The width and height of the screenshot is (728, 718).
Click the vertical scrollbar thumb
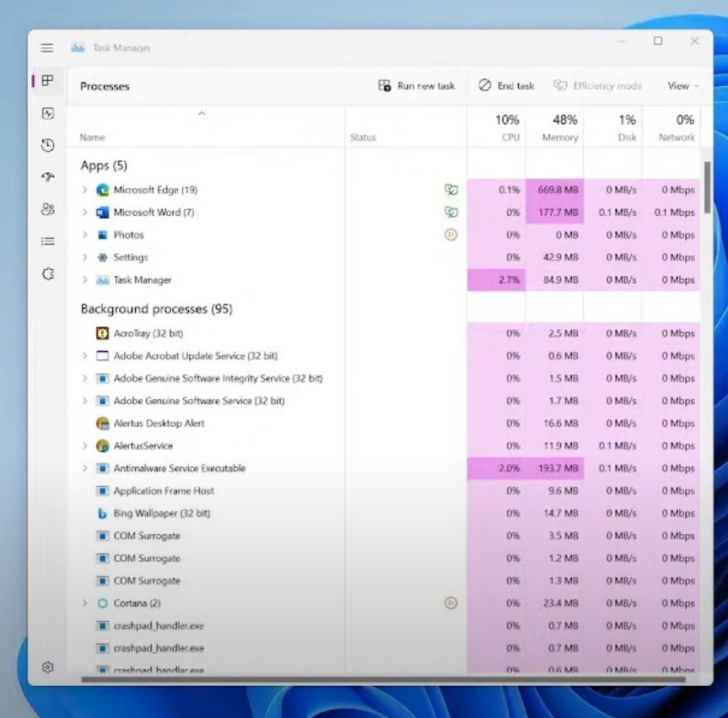pos(708,186)
